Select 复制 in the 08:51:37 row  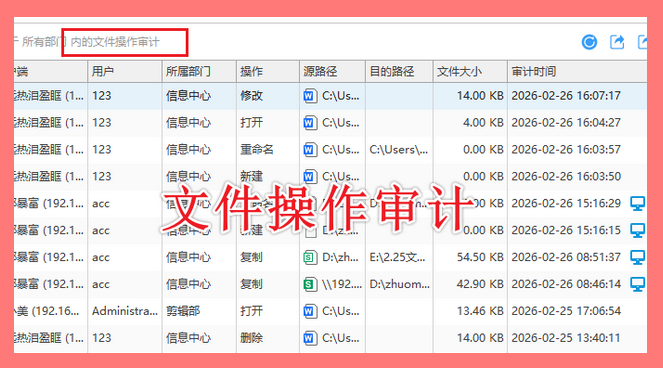pos(252,257)
